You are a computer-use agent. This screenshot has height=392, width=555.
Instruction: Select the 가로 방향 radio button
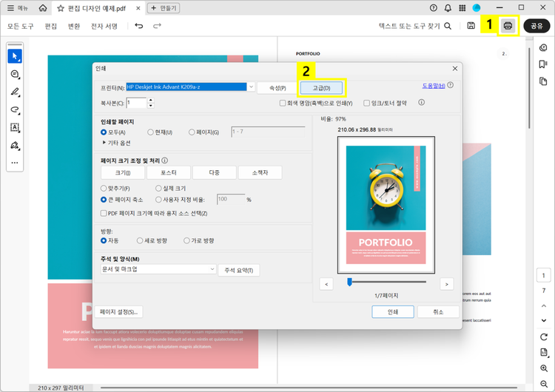pyautogui.click(x=186, y=240)
